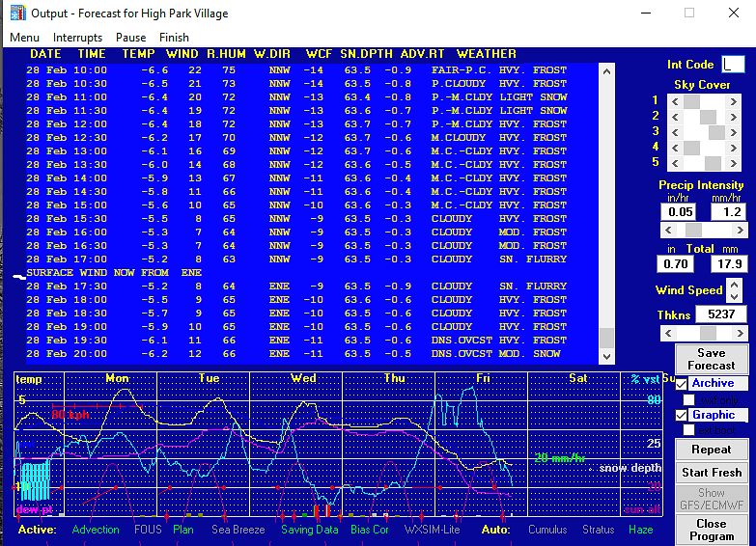Screen dimensions: 756x546
Task: Click the Thkns scrollbar left arrow
Action: [668, 333]
